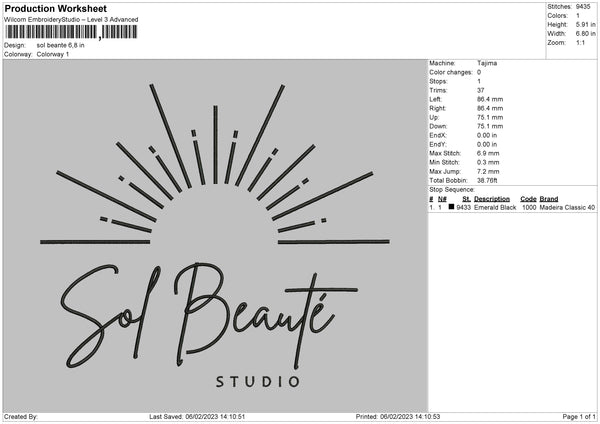Click the black thread color swatch
Screen dimensions: 600x424
point(451,207)
